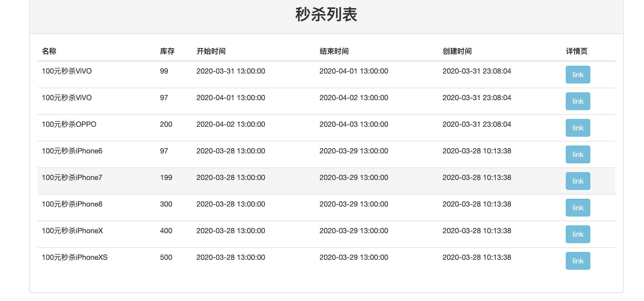Click the 创建时间 column header
644x301 pixels.
point(457,51)
